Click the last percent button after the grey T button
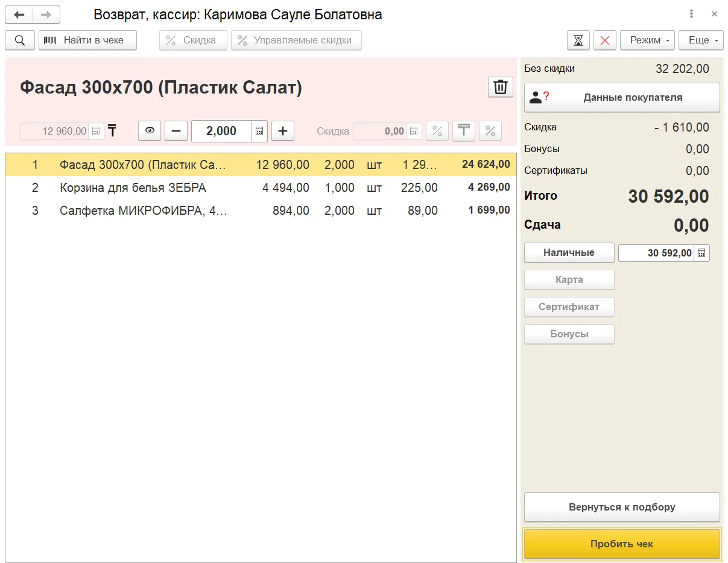 (490, 131)
